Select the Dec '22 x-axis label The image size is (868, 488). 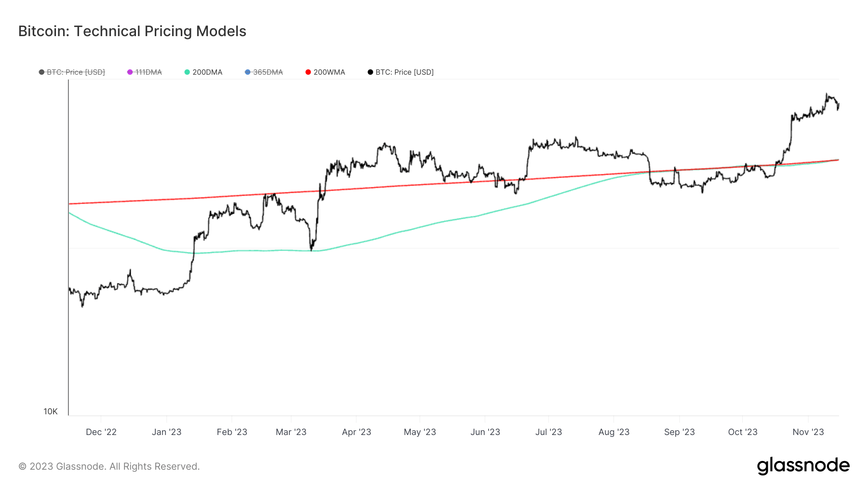click(101, 432)
